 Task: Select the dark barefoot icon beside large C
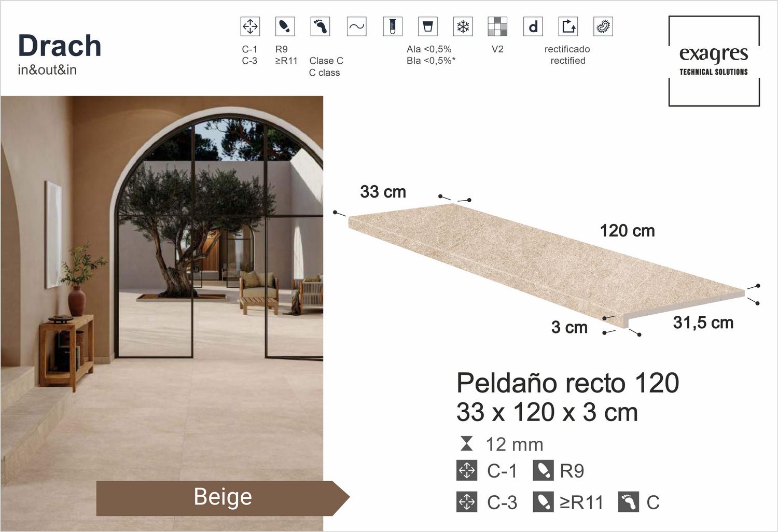[x=629, y=502]
